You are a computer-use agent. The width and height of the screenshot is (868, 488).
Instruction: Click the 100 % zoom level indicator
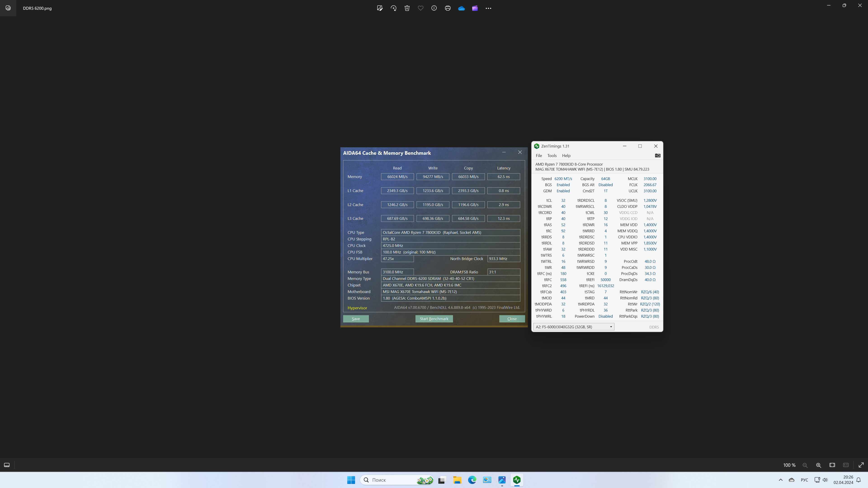click(789, 465)
